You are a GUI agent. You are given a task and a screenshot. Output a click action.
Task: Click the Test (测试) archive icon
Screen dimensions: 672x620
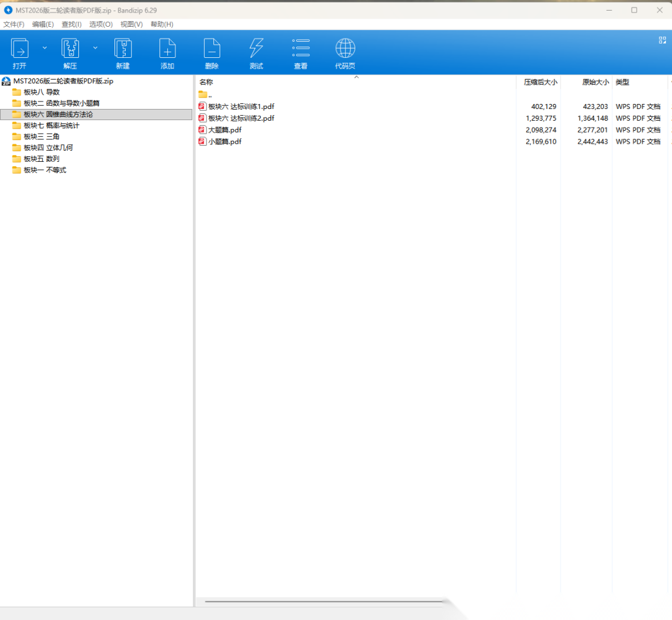256,49
